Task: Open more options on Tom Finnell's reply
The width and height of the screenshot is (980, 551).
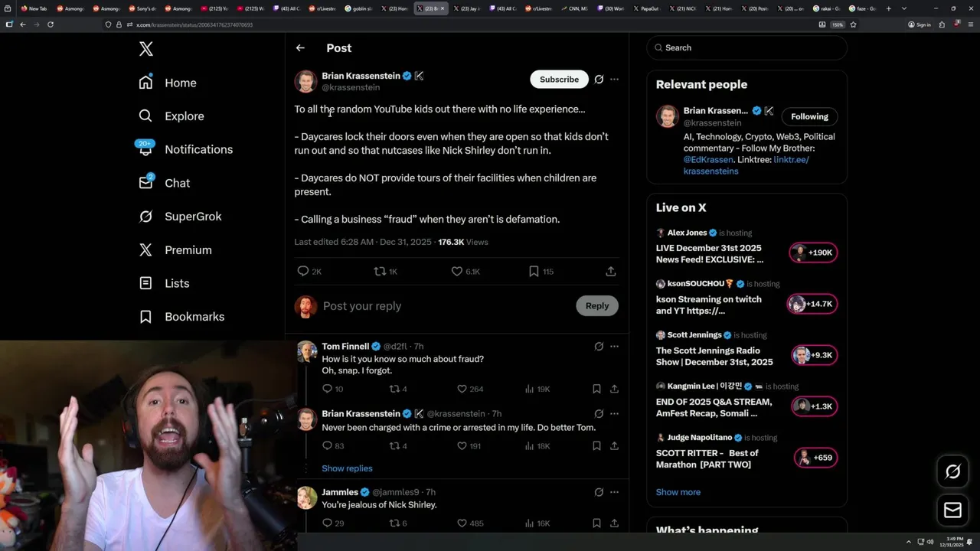Action: 614,347
